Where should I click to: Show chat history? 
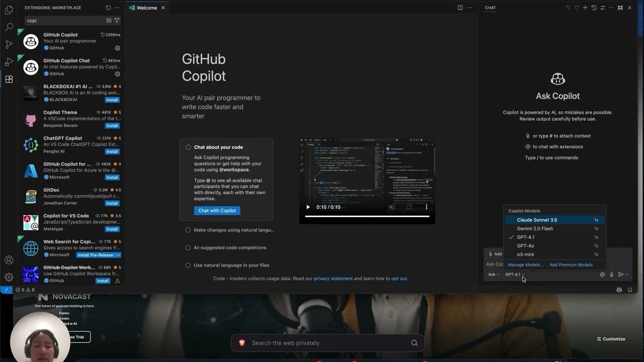594,8
